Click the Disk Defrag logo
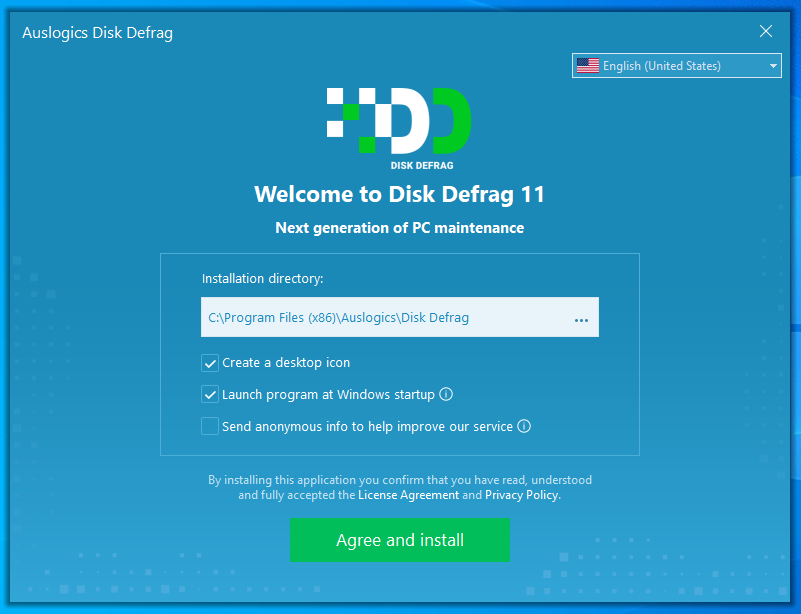 [x=399, y=126]
